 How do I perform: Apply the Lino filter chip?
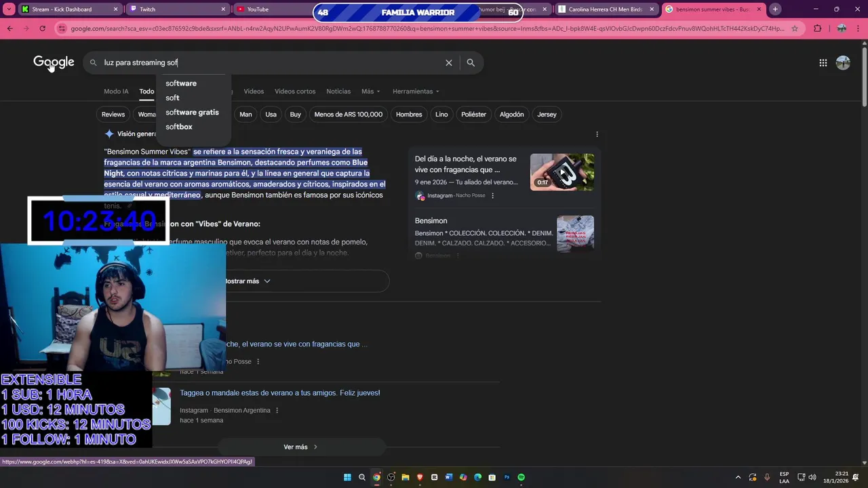441,115
